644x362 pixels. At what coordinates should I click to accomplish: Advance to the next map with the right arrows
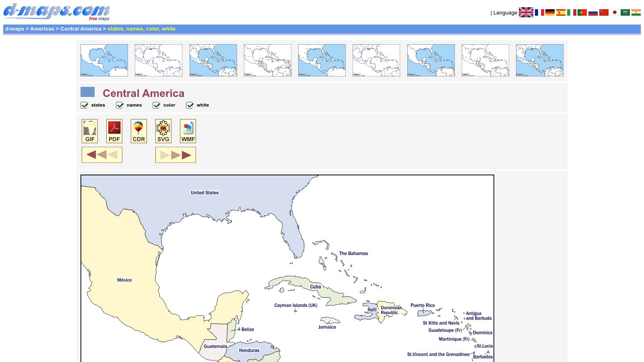pyautogui.click(x=175, y=154)
